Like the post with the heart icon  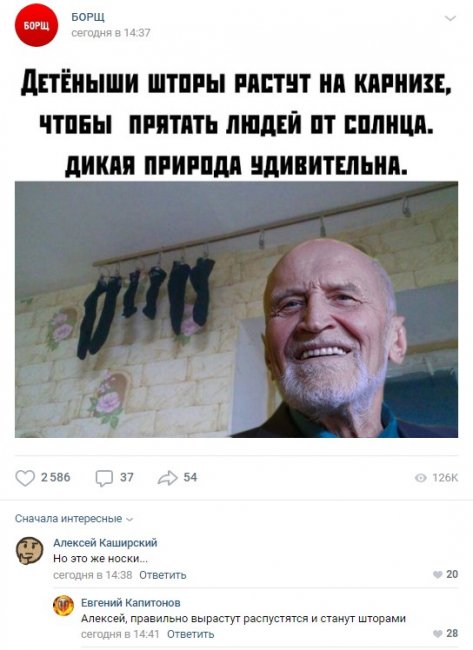pyautogui.click(x=25, y=478)
